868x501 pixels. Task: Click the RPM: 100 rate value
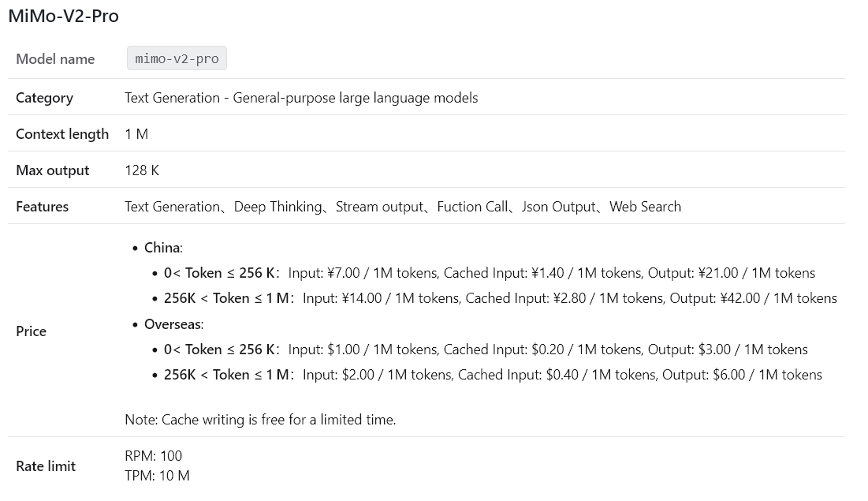click(x=153, y=456)
